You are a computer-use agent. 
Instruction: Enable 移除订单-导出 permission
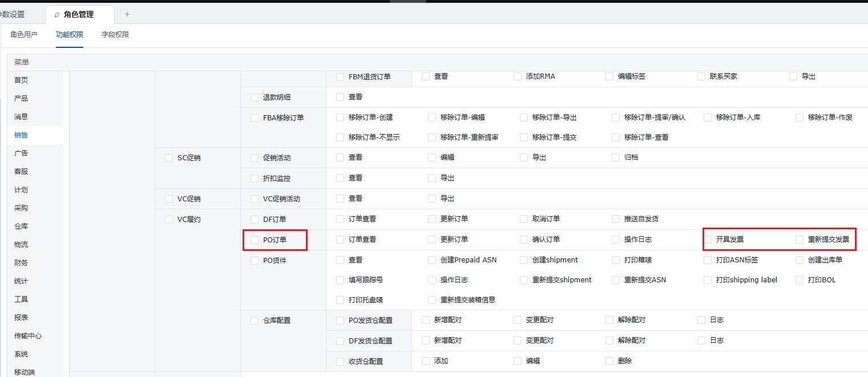(x=524, y=117)
